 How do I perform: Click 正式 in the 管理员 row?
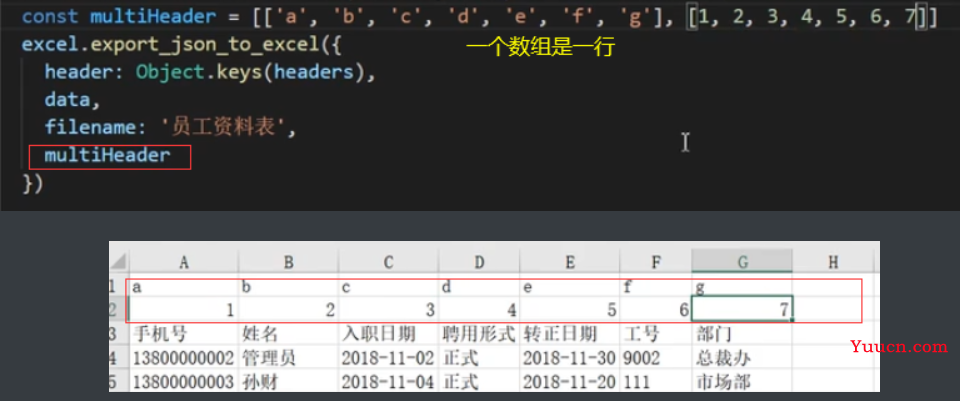[479, 358]
